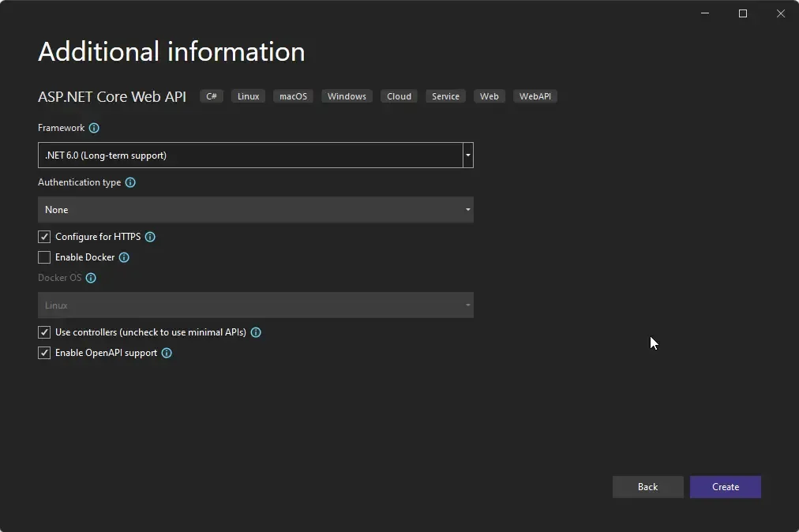Click the Framework dropdown arrow
Screen dimensions: 799x532
[467, 155]
